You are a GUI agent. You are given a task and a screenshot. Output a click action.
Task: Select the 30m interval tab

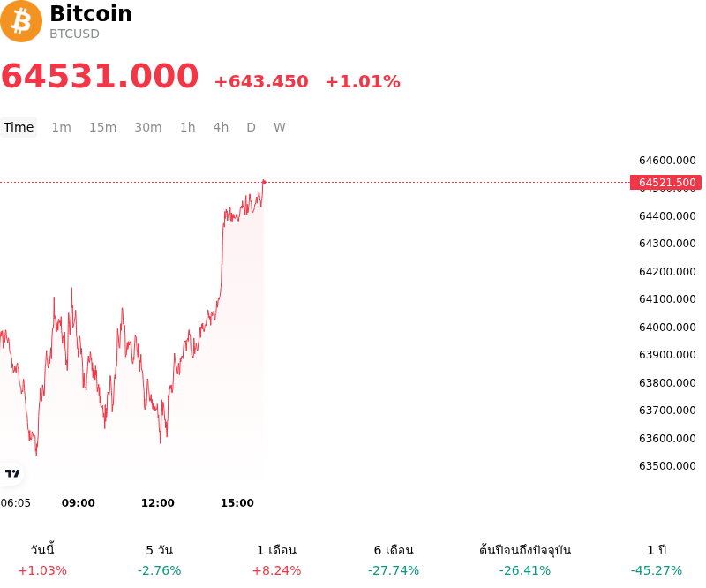pos(148,127)
